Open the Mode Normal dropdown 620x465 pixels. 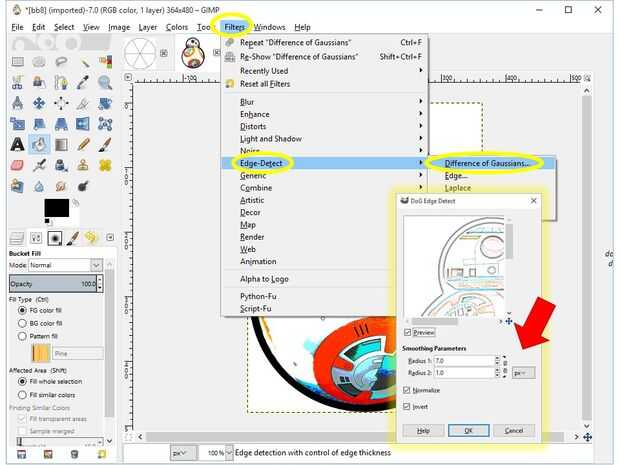[x=65, y=265]
